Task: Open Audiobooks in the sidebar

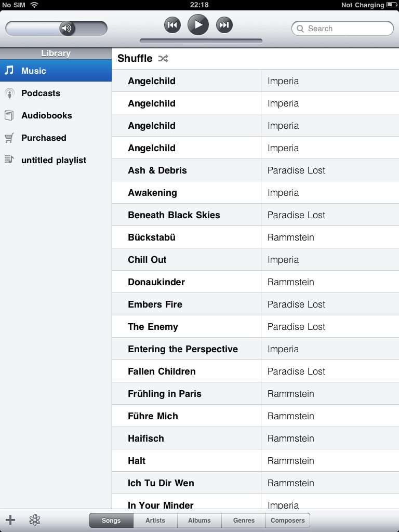Action: tap(56, 115)
